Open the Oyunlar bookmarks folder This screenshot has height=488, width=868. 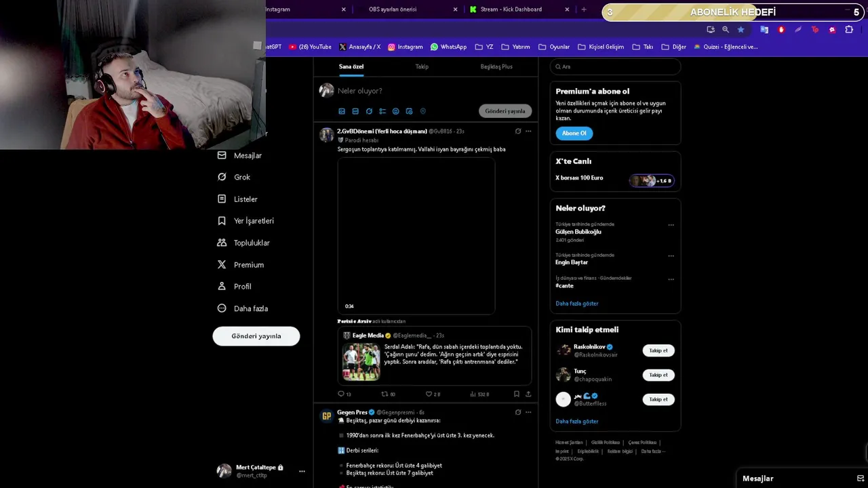point(554,47)
